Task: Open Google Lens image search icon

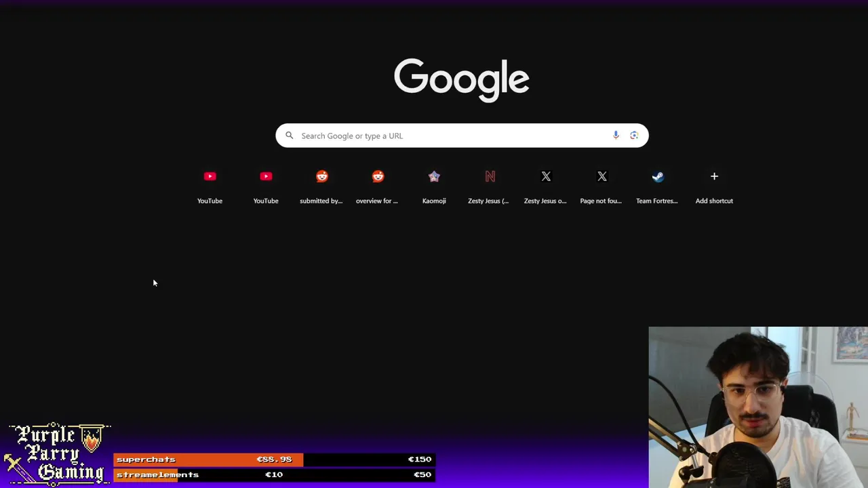Action: tap(634, 136)
